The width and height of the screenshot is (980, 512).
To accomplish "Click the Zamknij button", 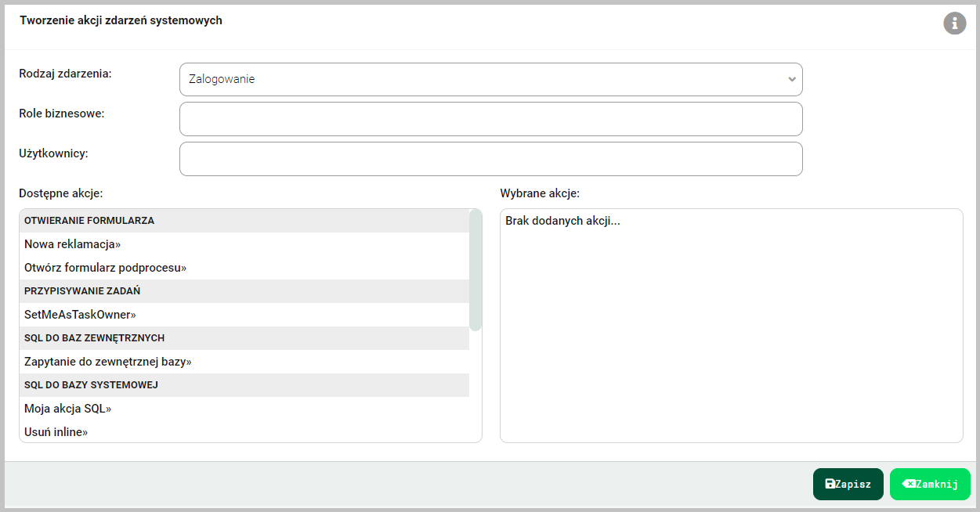I will click(930, 484).
